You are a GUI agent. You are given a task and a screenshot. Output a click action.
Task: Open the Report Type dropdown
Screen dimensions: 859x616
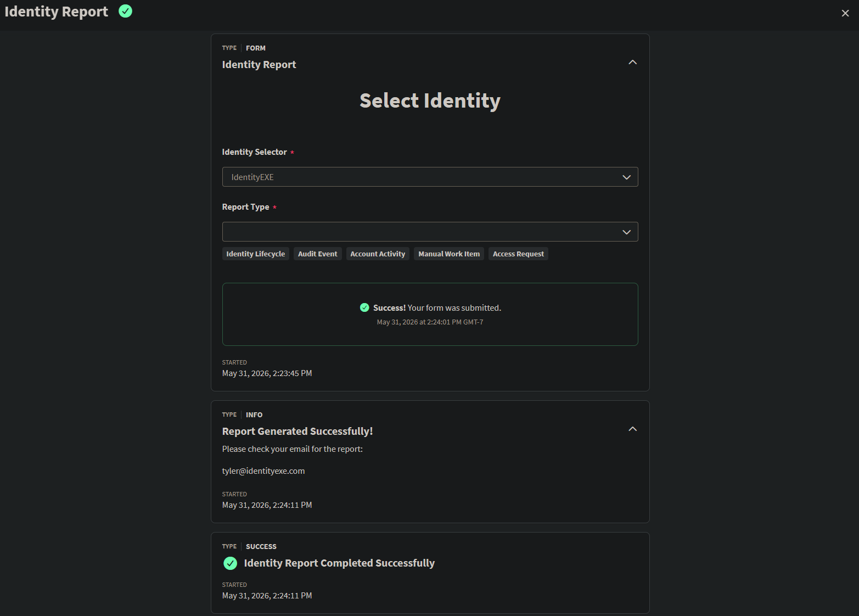(x=430, y=232)
